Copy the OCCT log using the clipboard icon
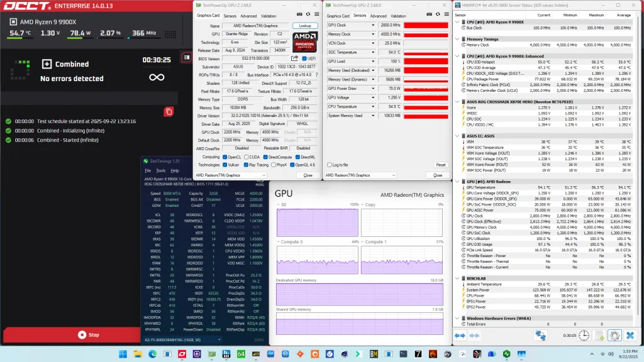The width and height of the screenshot is (644, 362). point(169,111)
